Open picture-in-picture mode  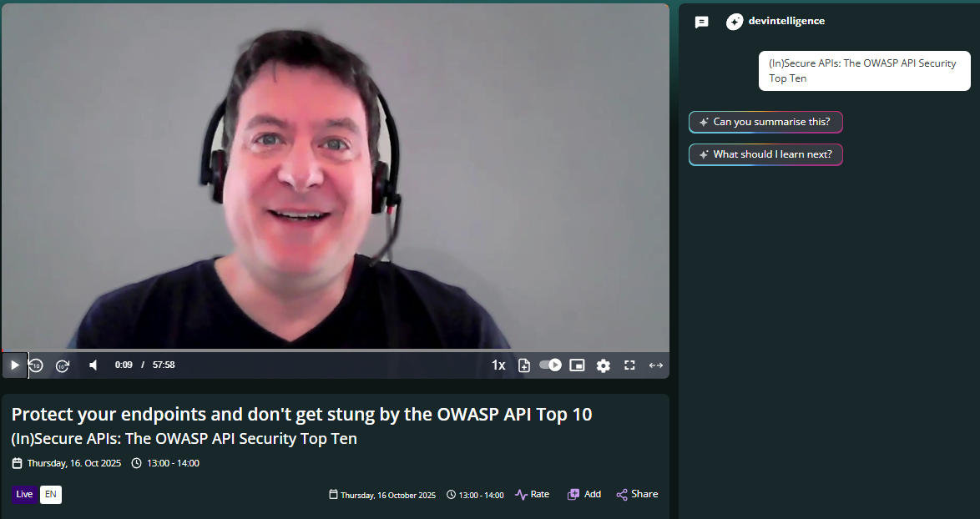(x=577, y=365)
